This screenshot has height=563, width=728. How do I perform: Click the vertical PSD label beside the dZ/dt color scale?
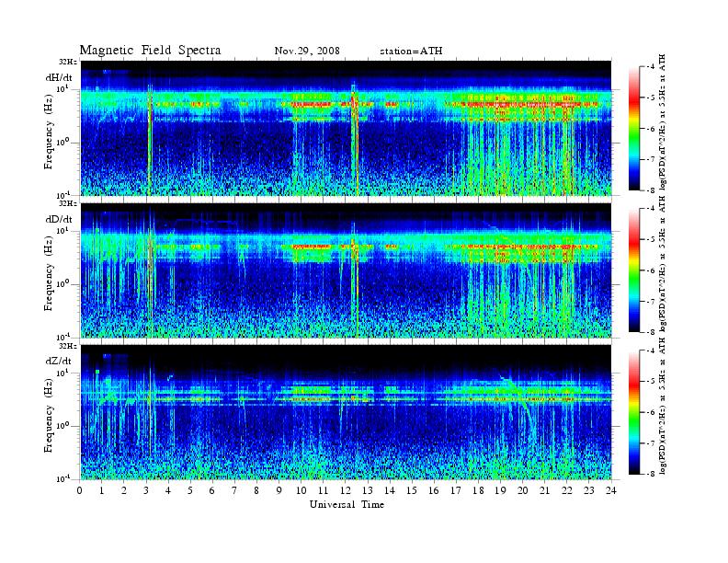[x=663, y=407]
